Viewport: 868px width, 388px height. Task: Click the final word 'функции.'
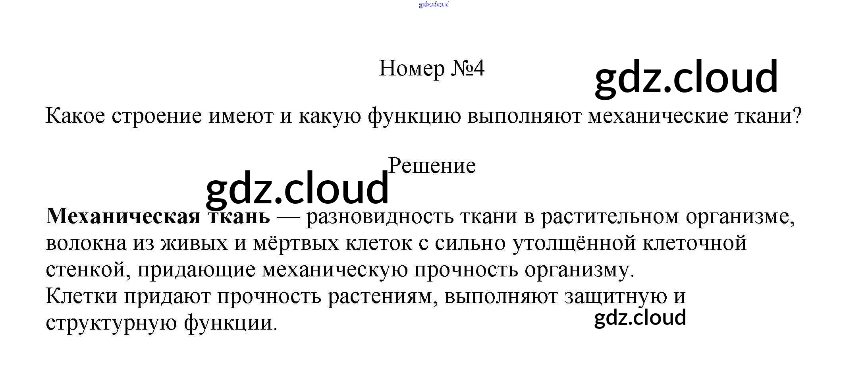(230, 322)
